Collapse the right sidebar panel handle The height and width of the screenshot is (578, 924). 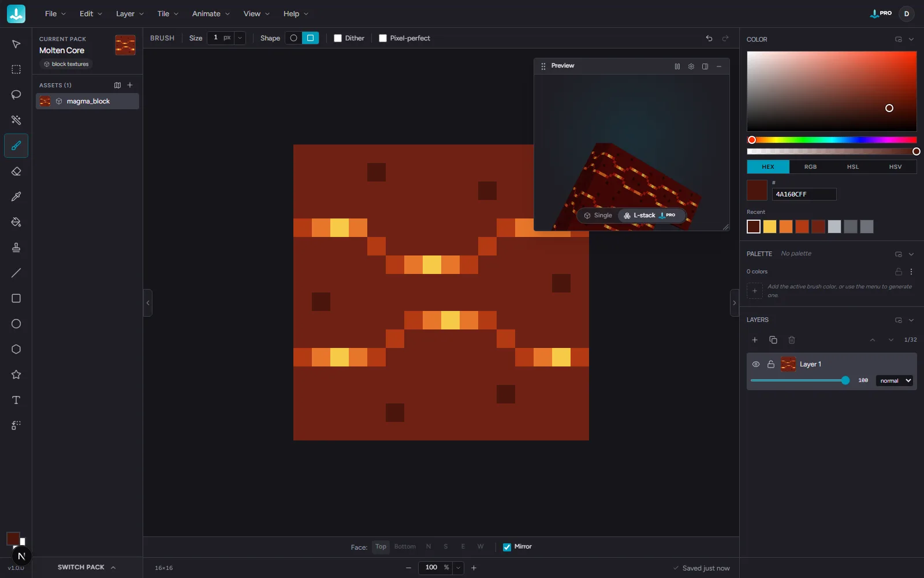coord(735,303)
